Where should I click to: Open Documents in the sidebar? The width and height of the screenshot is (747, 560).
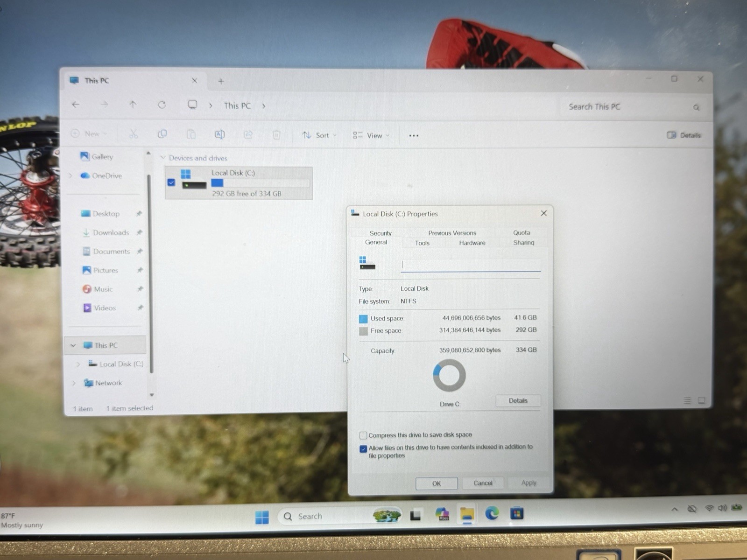click(x=111, y=251)
